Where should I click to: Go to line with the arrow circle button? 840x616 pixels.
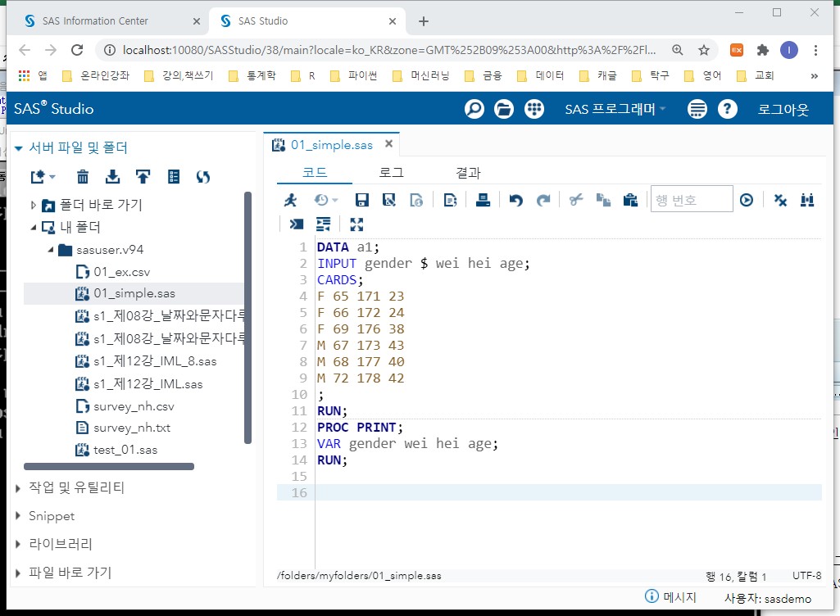click(x=747, y=201)
